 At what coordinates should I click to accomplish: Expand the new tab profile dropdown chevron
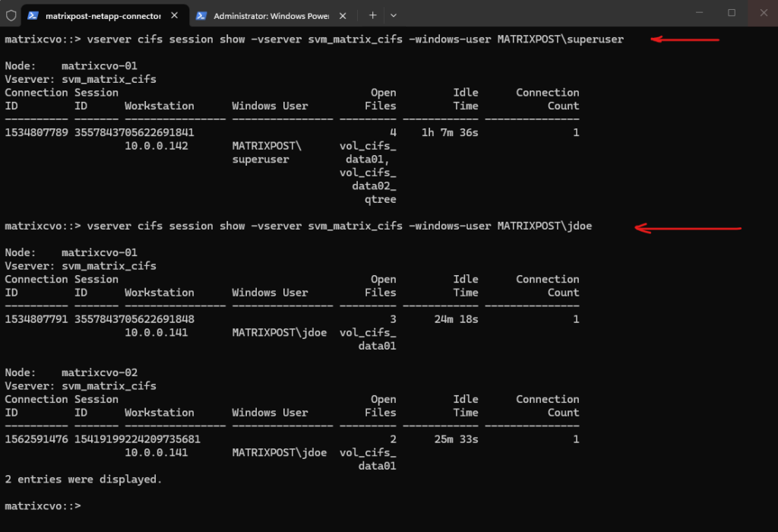[x=394, y=14]
